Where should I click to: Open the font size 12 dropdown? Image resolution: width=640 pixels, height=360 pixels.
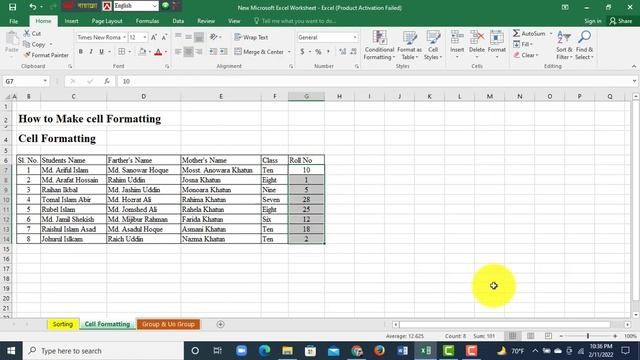pyautogui.click(x=144, y=37)
